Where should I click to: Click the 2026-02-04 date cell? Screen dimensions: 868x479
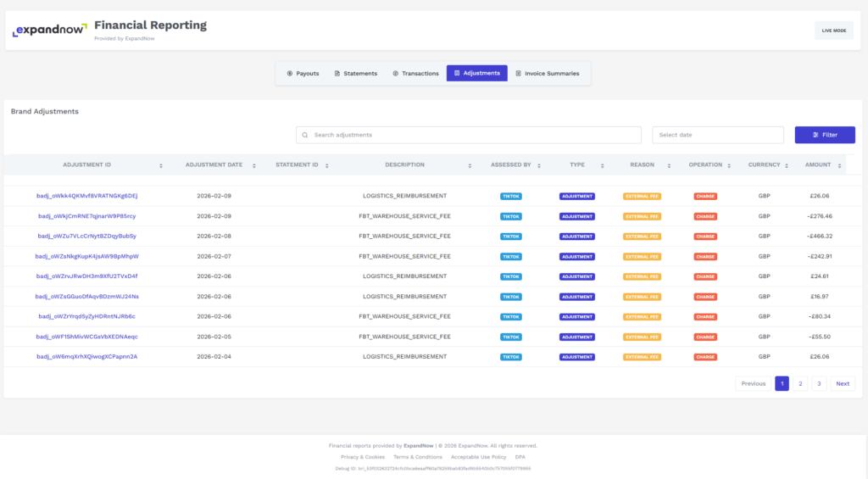tap(214, 357)
